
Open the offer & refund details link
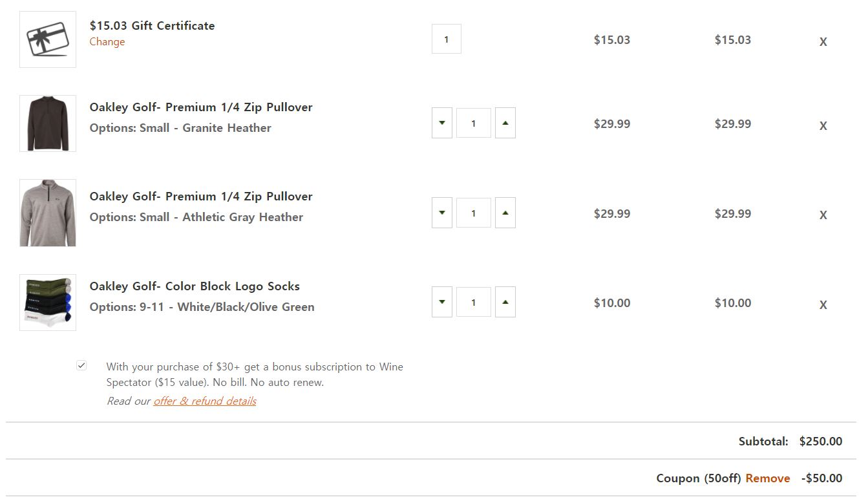coord(205,401)
